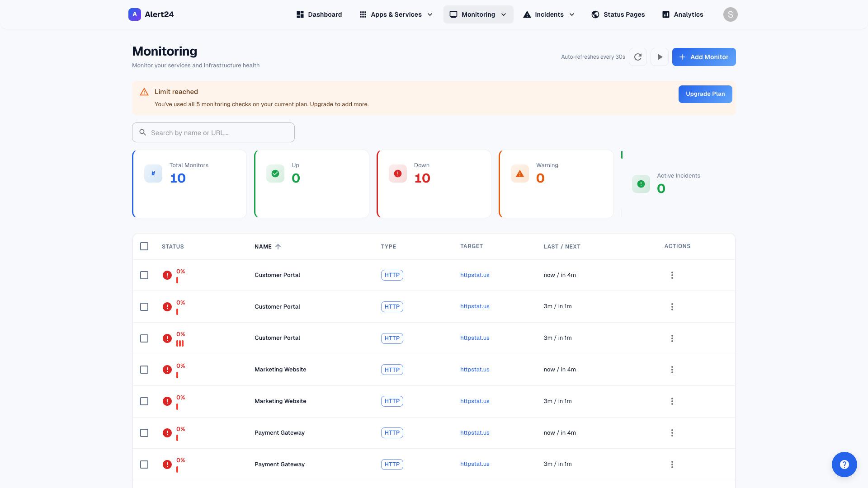This screenshot has height=488, width=868.
Task: Check the select-all checkbox in table header
Action: [144, 246]
